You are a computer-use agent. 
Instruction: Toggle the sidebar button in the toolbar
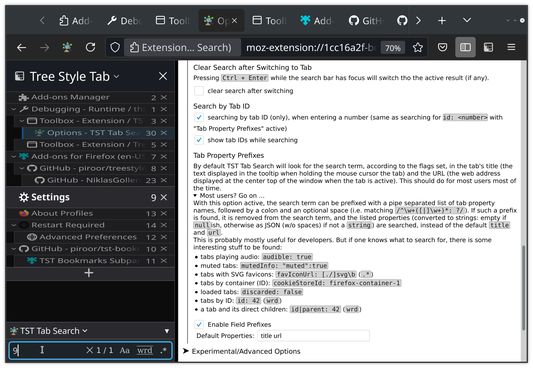click(465, 47)
